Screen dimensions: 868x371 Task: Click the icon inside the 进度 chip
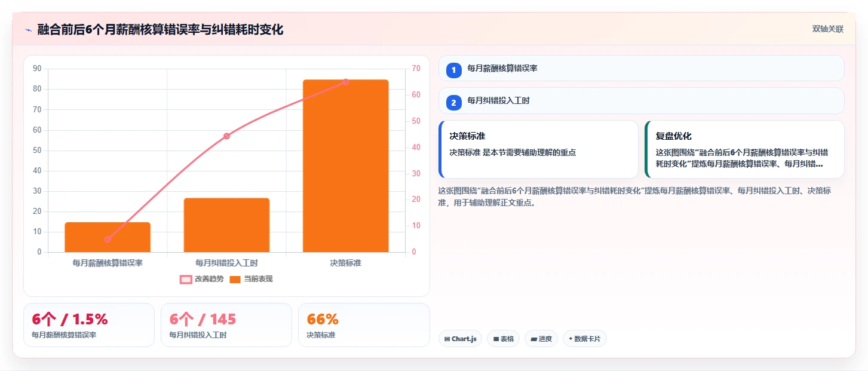coord(533,339)
